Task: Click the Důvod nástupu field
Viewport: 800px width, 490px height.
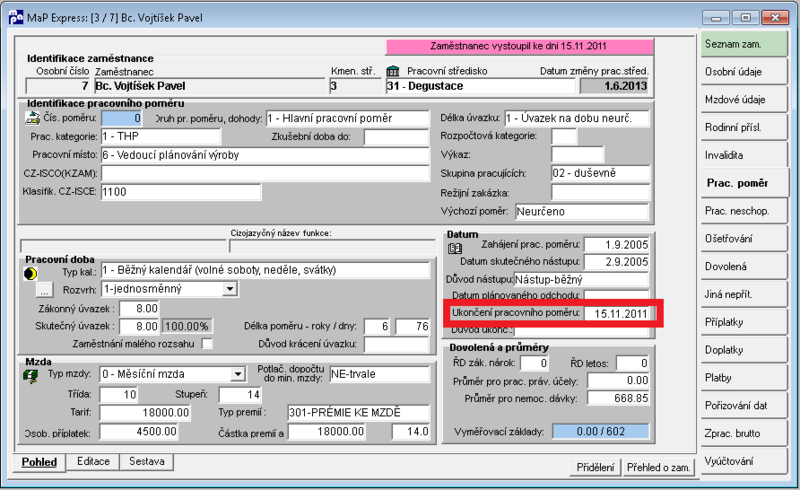Action: coord(581,280)
